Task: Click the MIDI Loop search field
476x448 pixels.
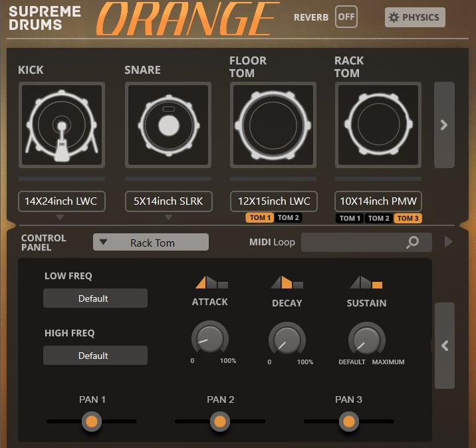Action: point(352,243)
